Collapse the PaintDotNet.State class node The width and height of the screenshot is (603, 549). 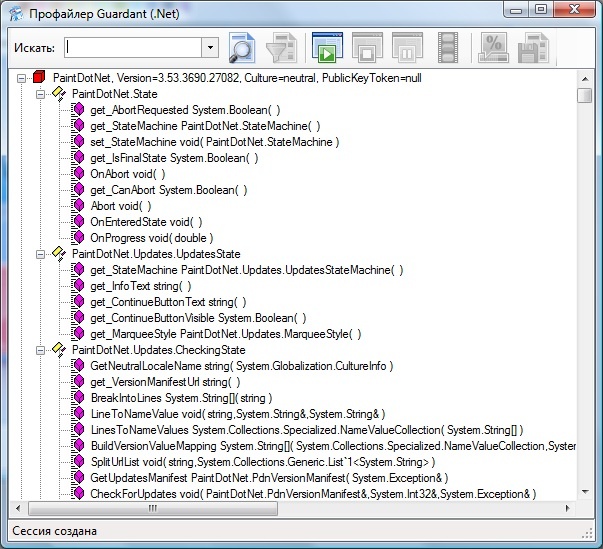(x=41, y=93)
